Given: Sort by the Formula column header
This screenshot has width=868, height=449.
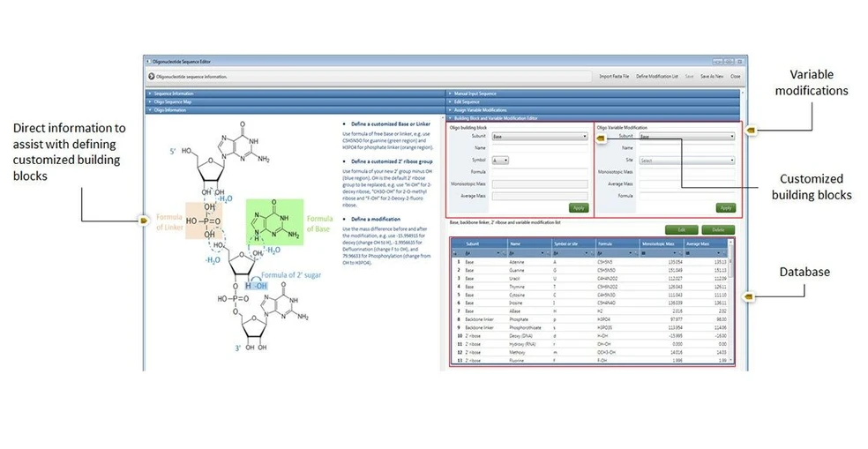Looking at the screenshot, I should [x=617, y=243].
